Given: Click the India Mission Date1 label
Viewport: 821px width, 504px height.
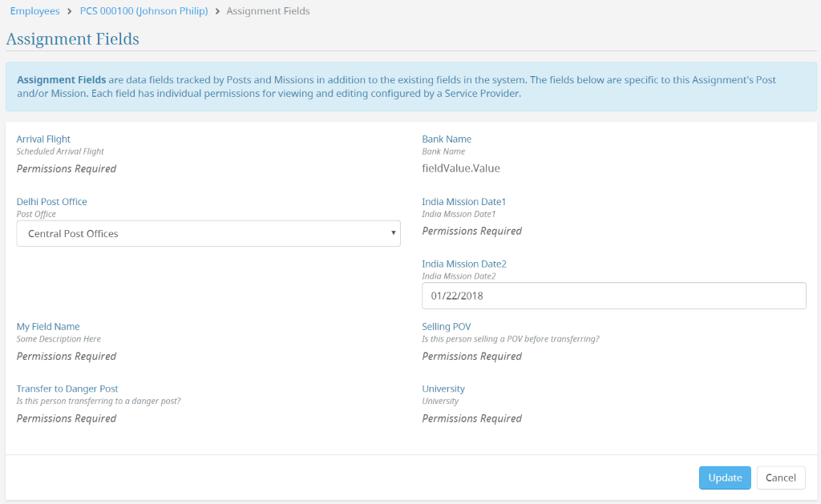Looking at the screenshot, I should [x=464, y=201].
